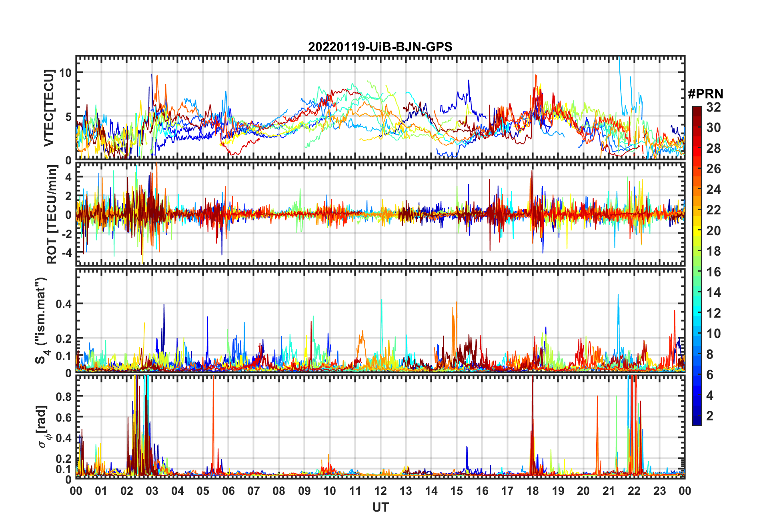Click the UT x-axis label
Viewport: 761px width, 532px height.
pos(380,508)
